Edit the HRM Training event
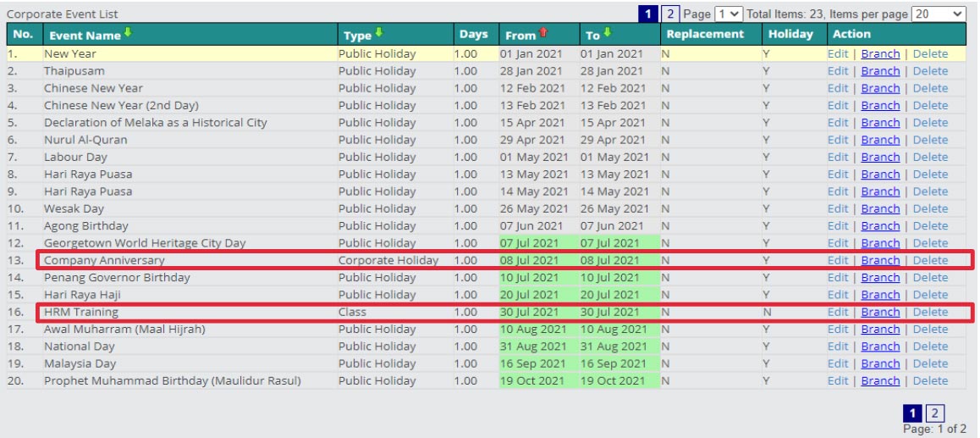The image size is (980, 438). pos(838,312)
